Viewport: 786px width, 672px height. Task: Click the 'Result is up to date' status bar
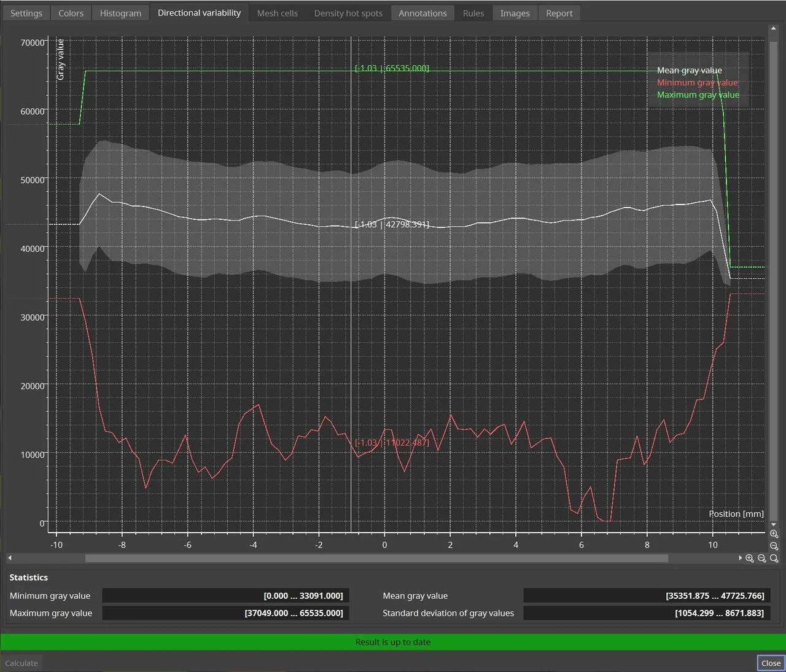pyautogui.click(x=393, y=642)
